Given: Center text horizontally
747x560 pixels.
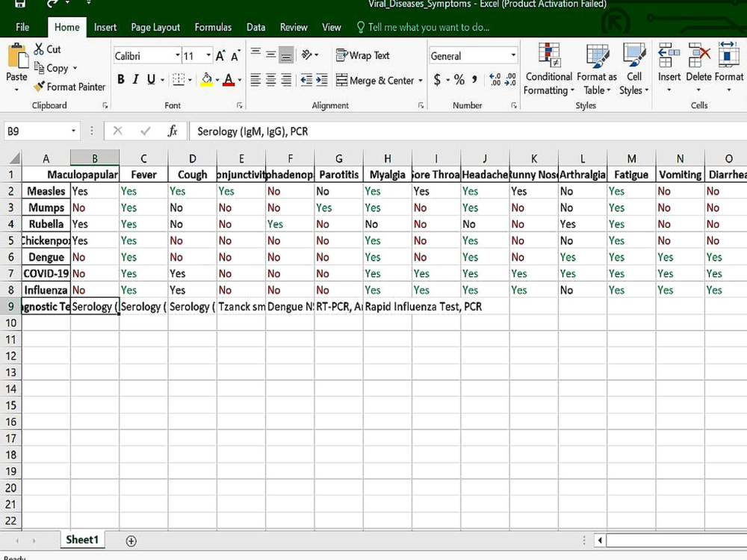Looking at the screenshot, I should [x=270, y=80].
